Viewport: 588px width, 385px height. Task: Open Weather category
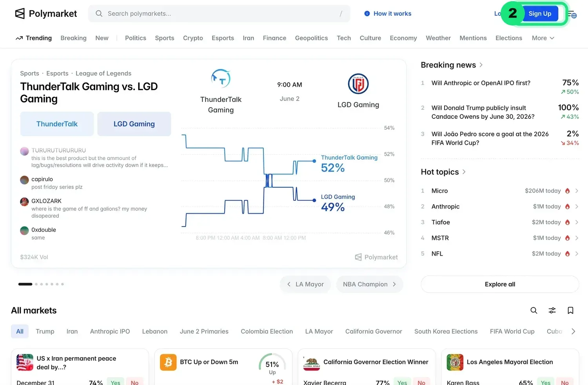click(438, 38)
